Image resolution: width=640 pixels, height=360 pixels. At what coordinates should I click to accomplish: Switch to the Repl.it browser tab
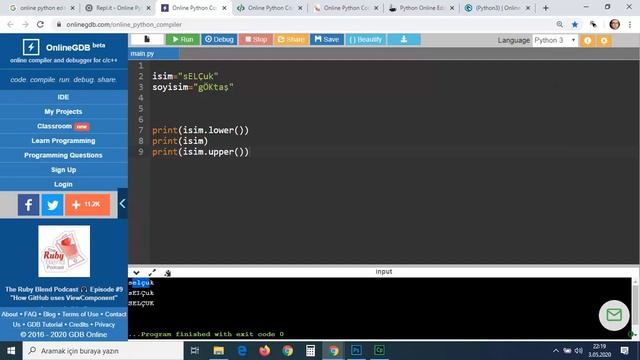[118, 8]
